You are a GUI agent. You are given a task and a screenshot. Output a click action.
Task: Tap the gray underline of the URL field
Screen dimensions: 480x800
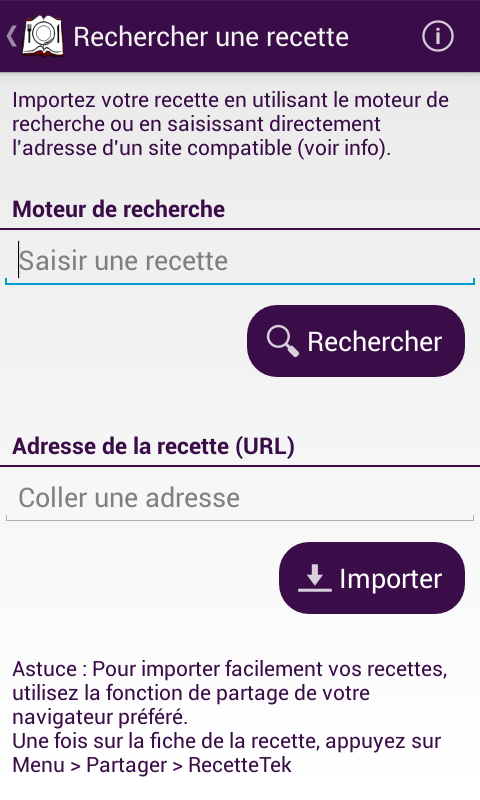(240, 519)
